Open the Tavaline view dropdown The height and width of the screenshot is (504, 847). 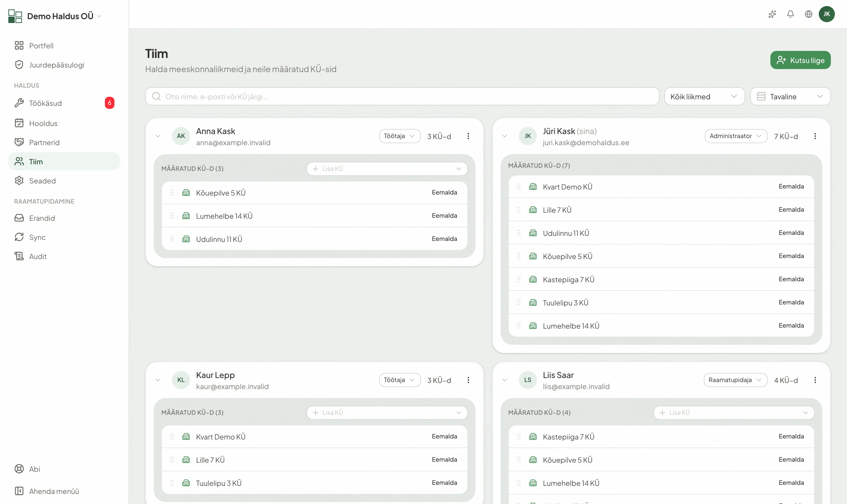click(x=790, y=97)
